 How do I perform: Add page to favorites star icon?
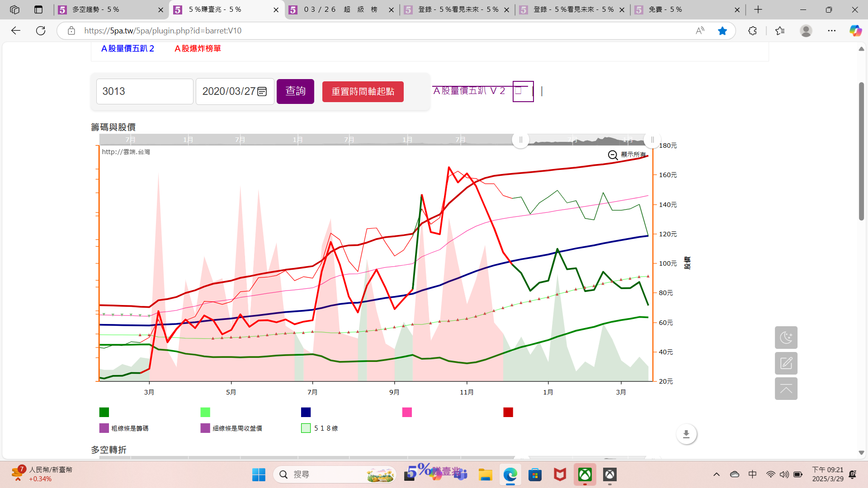click(x=722, y=31)
